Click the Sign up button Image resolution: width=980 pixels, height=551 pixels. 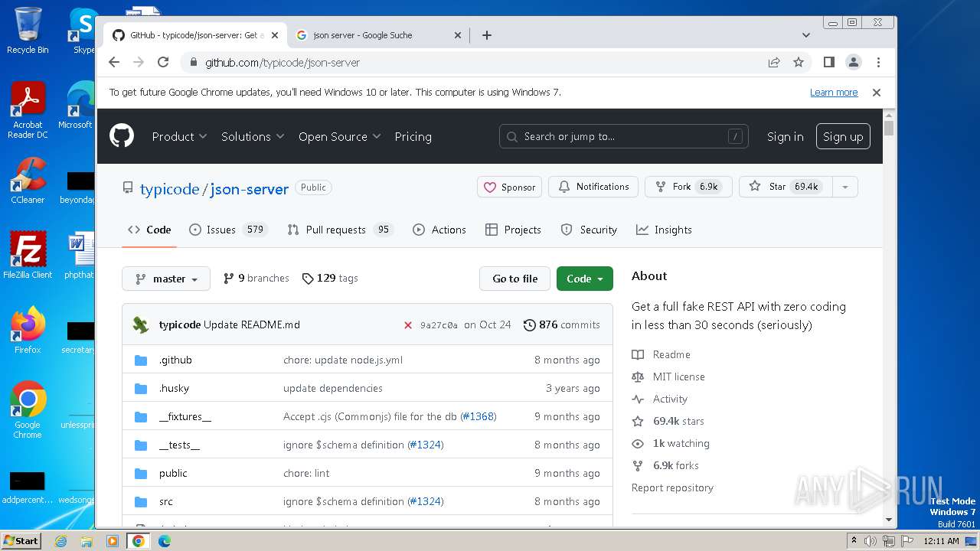click(843, 136)
